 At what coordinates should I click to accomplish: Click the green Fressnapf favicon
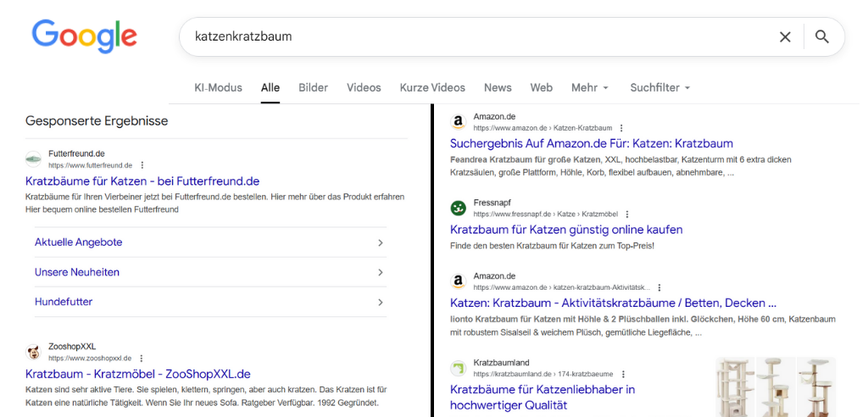(x=458, y=208)
